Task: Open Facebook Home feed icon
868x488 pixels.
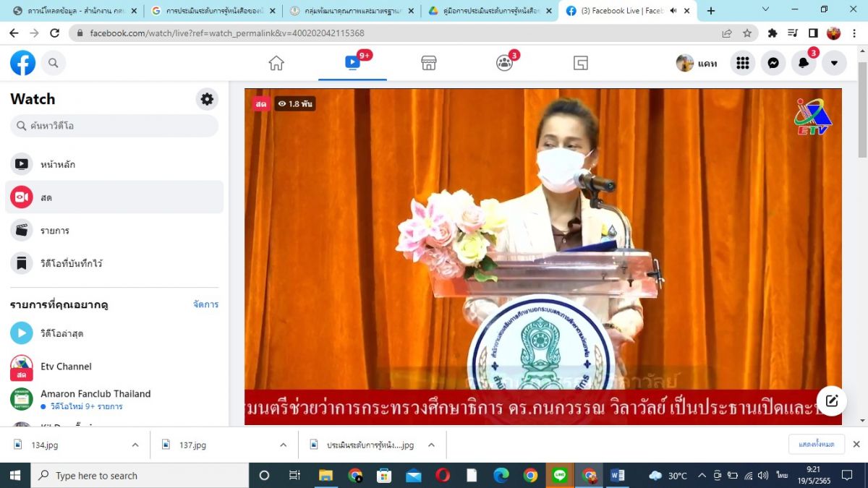Action: point(276,63)
